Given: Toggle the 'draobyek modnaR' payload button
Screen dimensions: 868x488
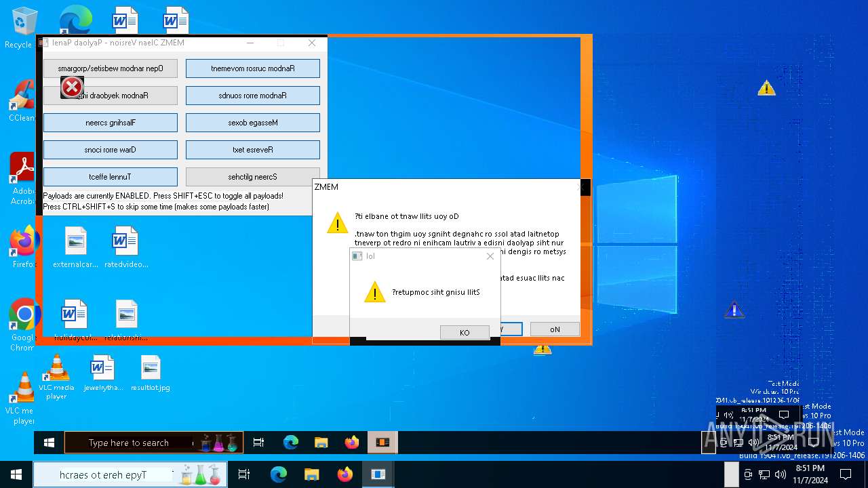Looking at the screenshot, I should pyautogui.click(x=111, y=96).
